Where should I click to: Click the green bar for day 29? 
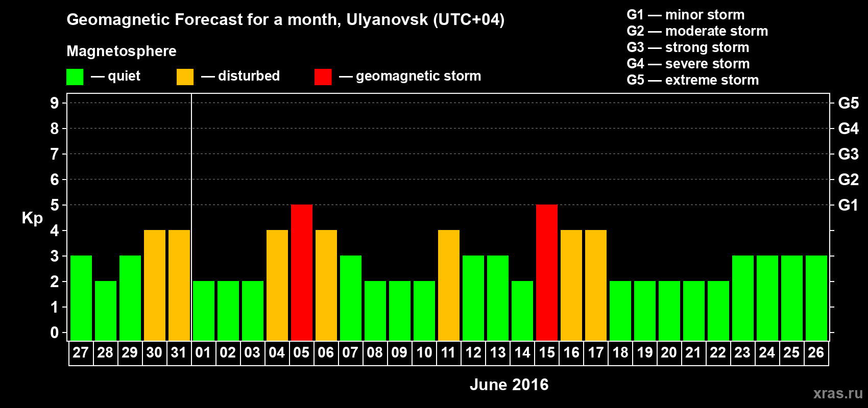130,298
